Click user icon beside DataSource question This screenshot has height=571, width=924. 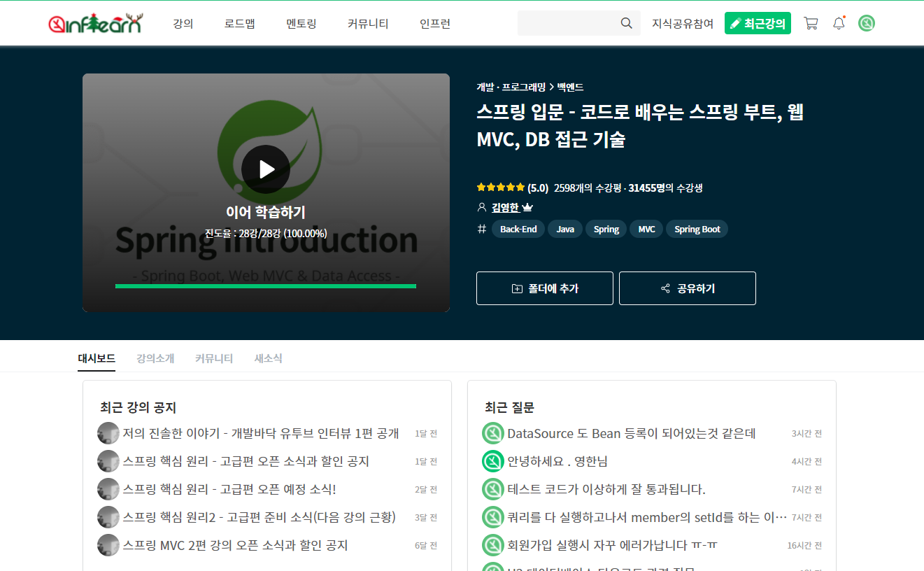pos(493,433)
